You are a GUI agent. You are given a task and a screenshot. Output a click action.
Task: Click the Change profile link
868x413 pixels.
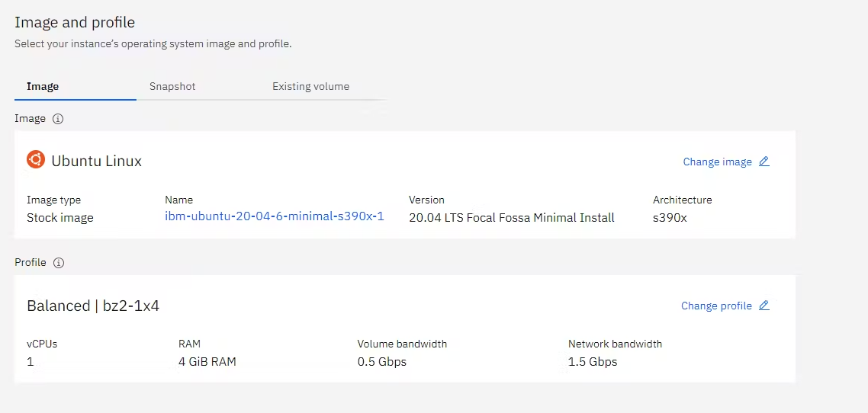716,306
